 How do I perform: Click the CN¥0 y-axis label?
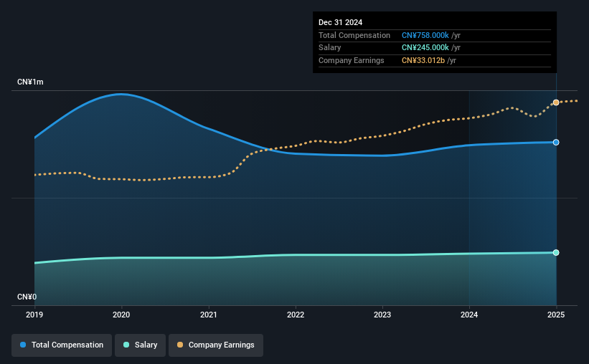[x=27, y=297]
